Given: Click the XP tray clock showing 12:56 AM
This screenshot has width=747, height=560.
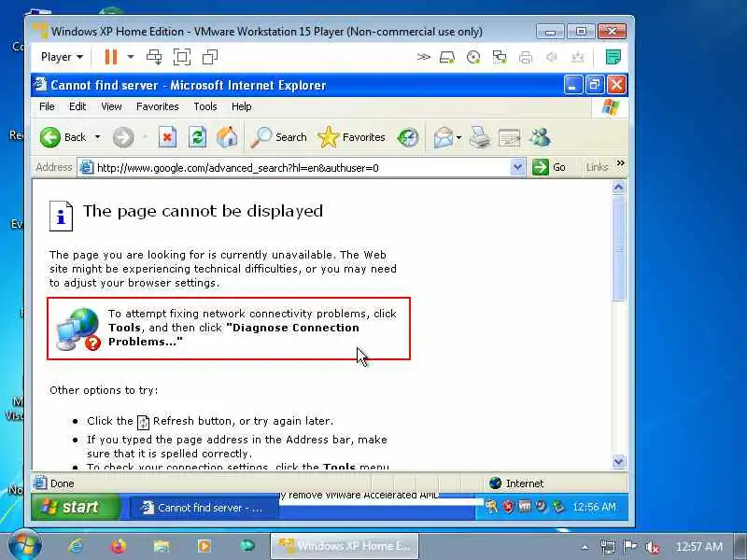Looking at the screenshot, I should coord(594,507).
